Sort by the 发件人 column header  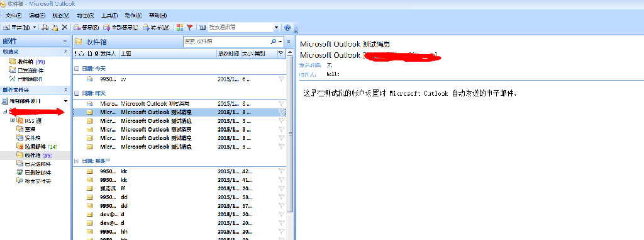(109, 54)
